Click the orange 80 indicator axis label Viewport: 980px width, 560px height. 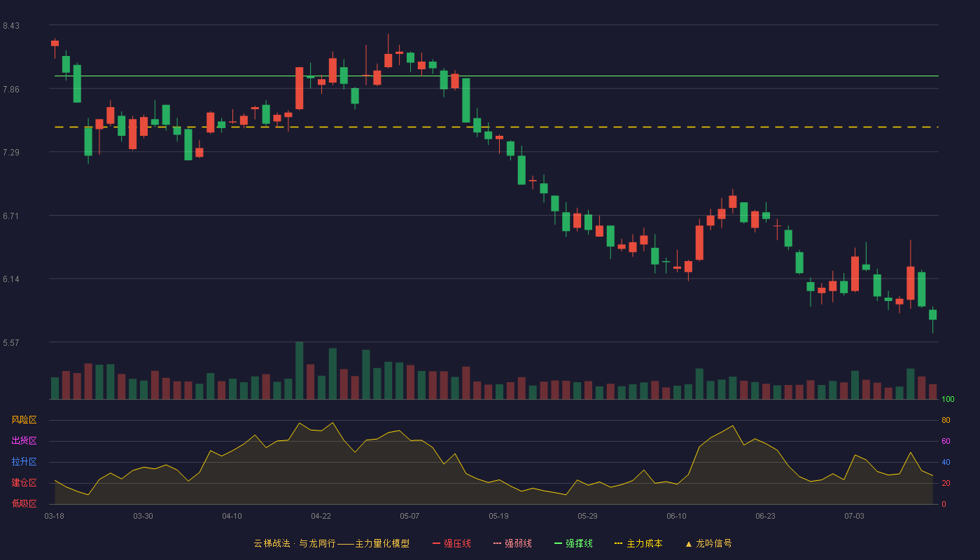pos(946,420)
